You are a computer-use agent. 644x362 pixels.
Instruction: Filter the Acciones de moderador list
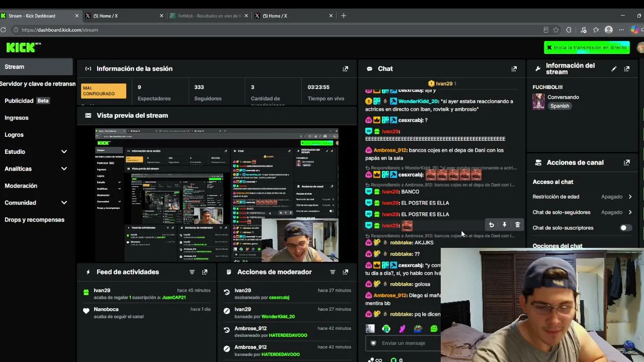point(332,272)
